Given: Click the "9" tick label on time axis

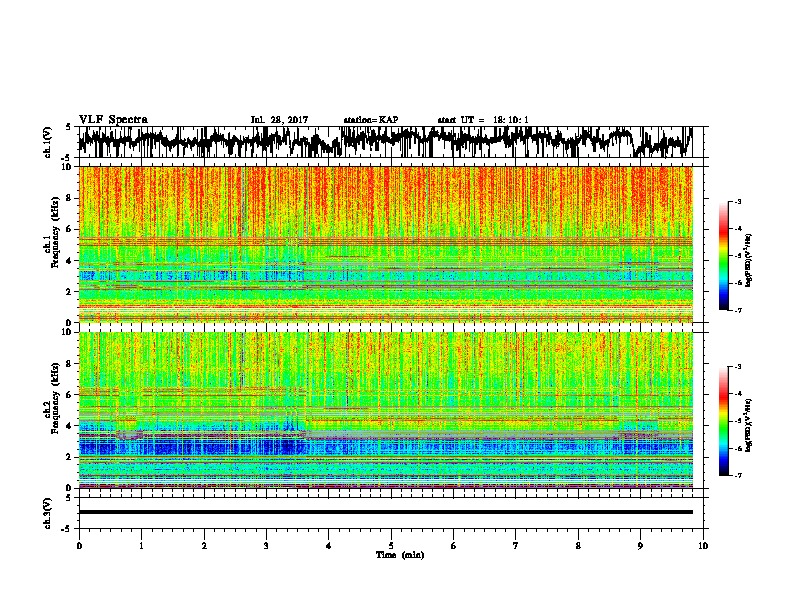Looking at the screenshot, I should tap(640, 545).
